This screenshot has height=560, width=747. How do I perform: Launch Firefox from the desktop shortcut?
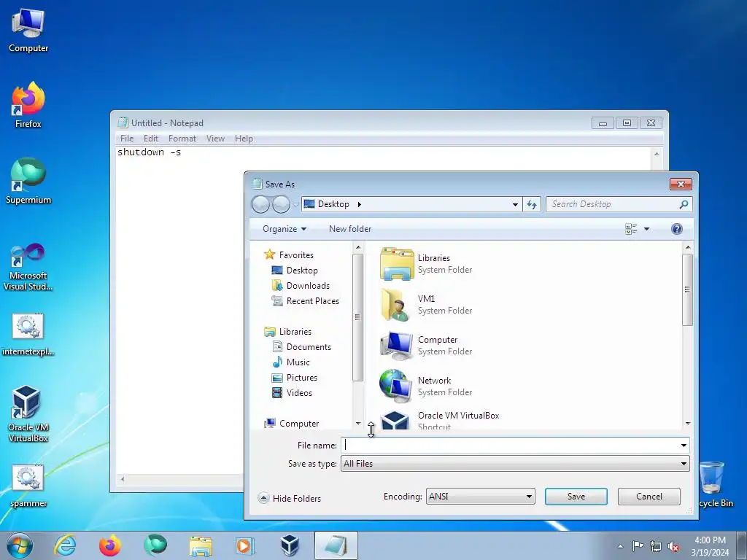(x=28, y=105)
